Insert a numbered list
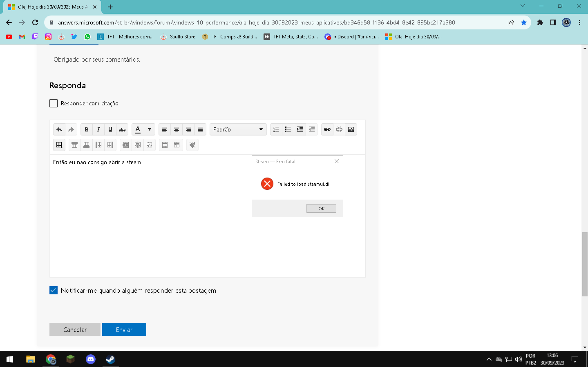The width and height of the screenshot is (588, 367). (x=276, y=129)
